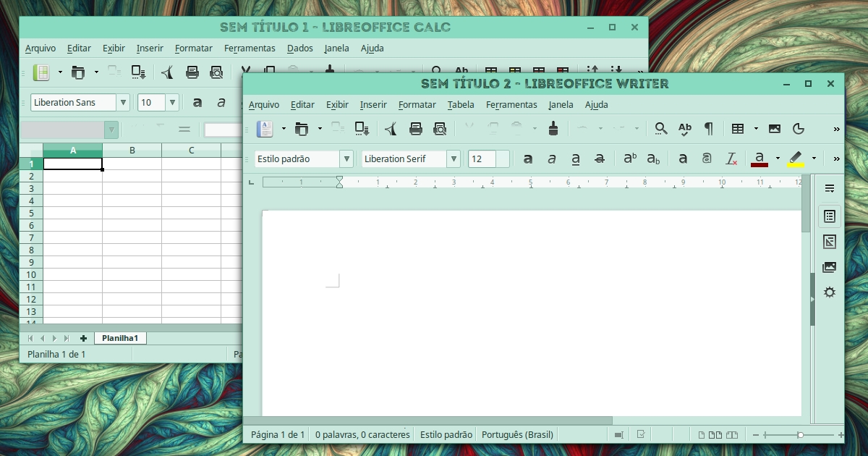Viewport: 868px width, 456px height.
Task: Expand Writer standard toolbar overflow chevron
Action: [837, 129]
